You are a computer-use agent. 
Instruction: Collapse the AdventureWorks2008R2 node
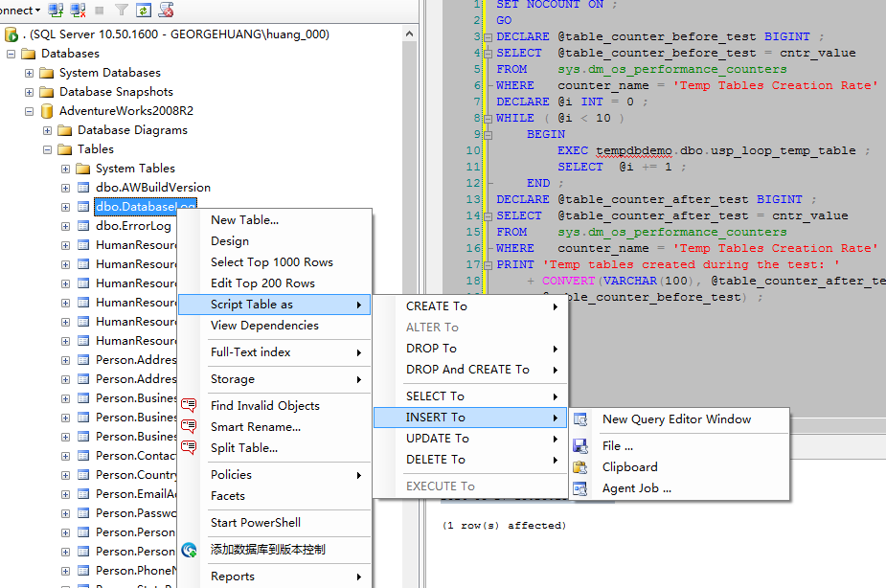pos(29,111)
